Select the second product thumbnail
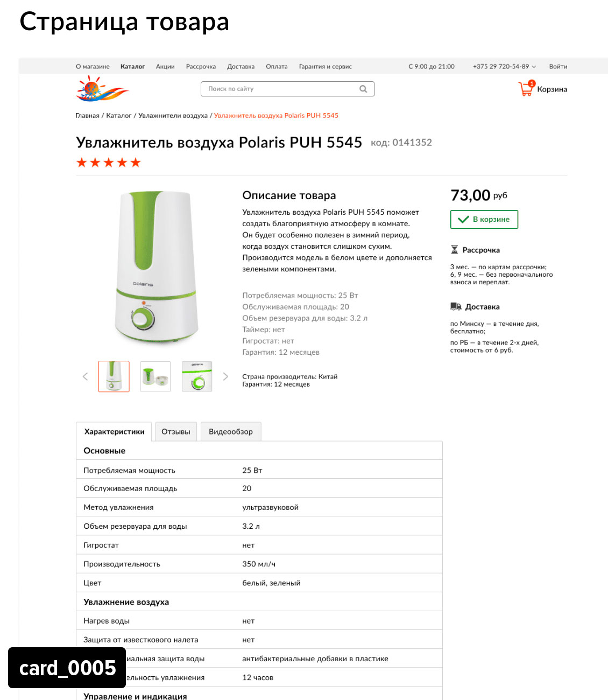Screen dimensions: 608x700 (x=155, y=376)
